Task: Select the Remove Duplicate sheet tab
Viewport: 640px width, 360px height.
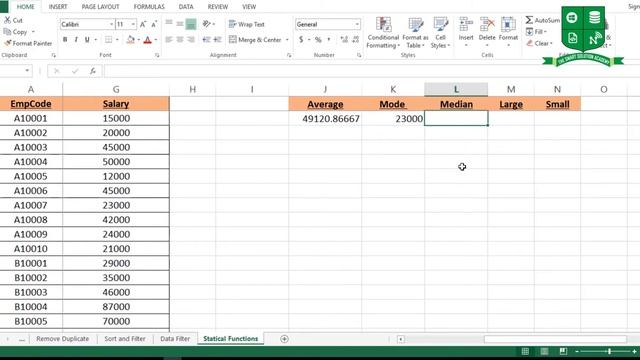Action: click(x=62, y=339)
